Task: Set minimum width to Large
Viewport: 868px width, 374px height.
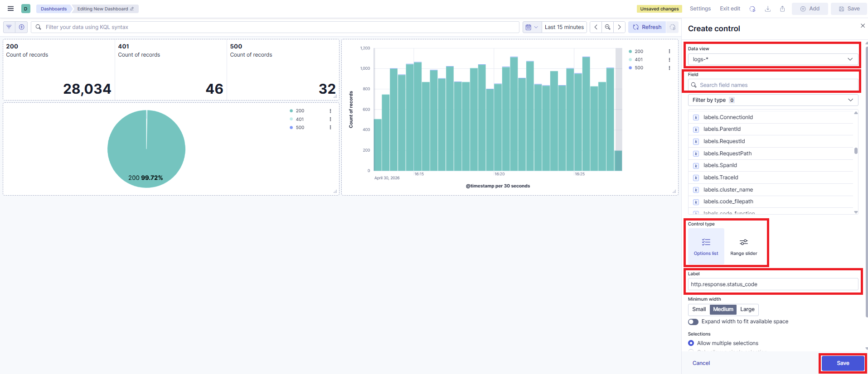Action: pos(747,310)
